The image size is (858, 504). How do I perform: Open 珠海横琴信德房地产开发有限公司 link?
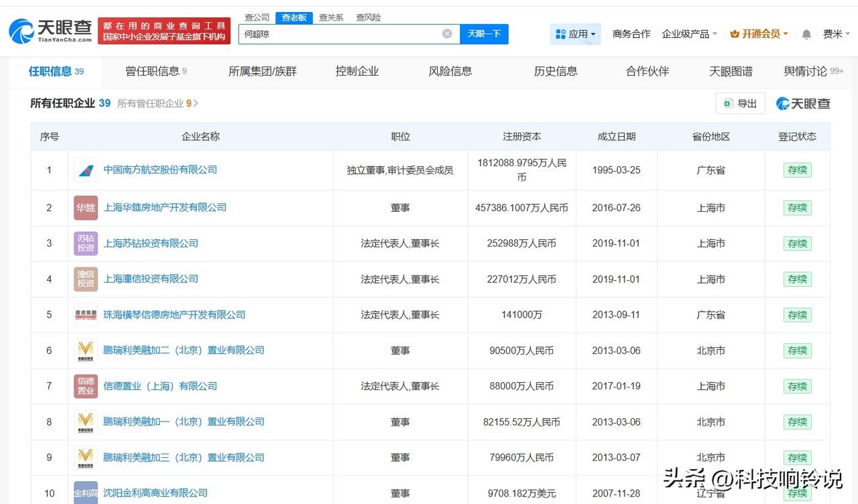pyautogui.click(x=174, y=315)
